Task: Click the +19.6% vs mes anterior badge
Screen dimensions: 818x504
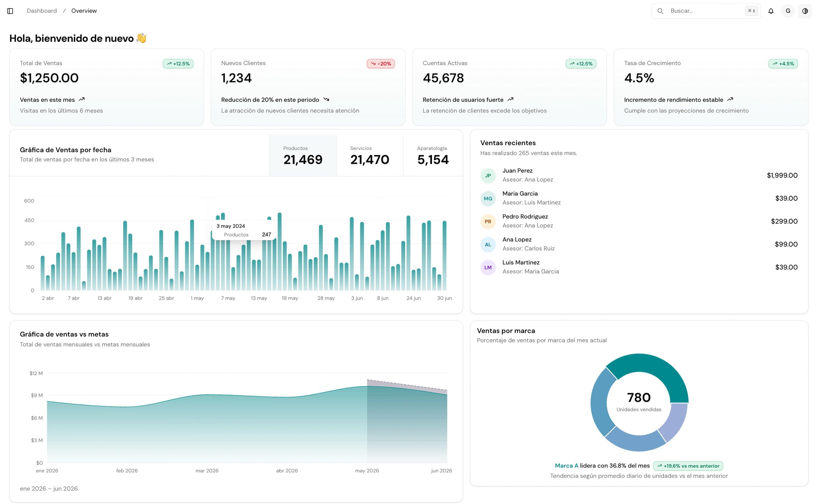Action: click(688, 466)
